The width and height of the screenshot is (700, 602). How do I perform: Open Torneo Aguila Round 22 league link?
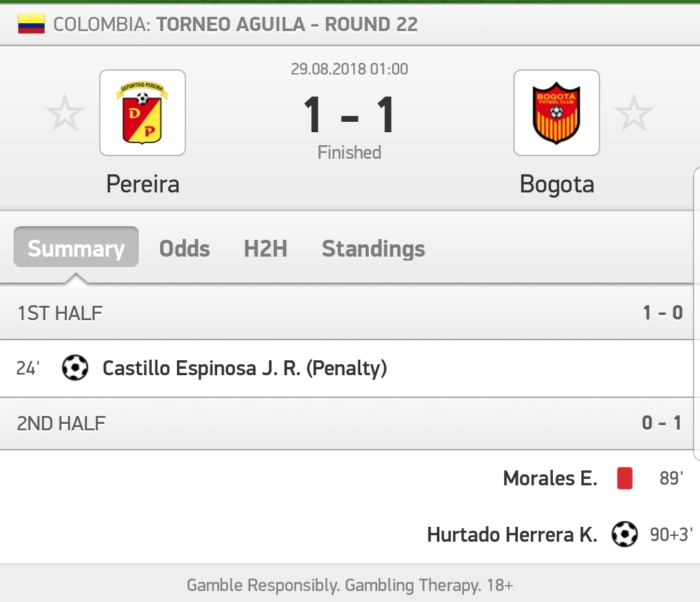287,25
